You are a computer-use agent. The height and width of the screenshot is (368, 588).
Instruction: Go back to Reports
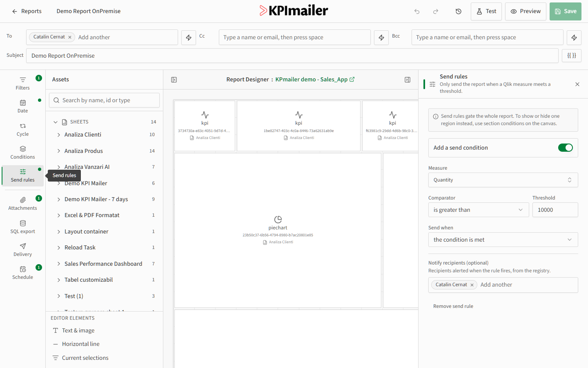click(27, 11)
